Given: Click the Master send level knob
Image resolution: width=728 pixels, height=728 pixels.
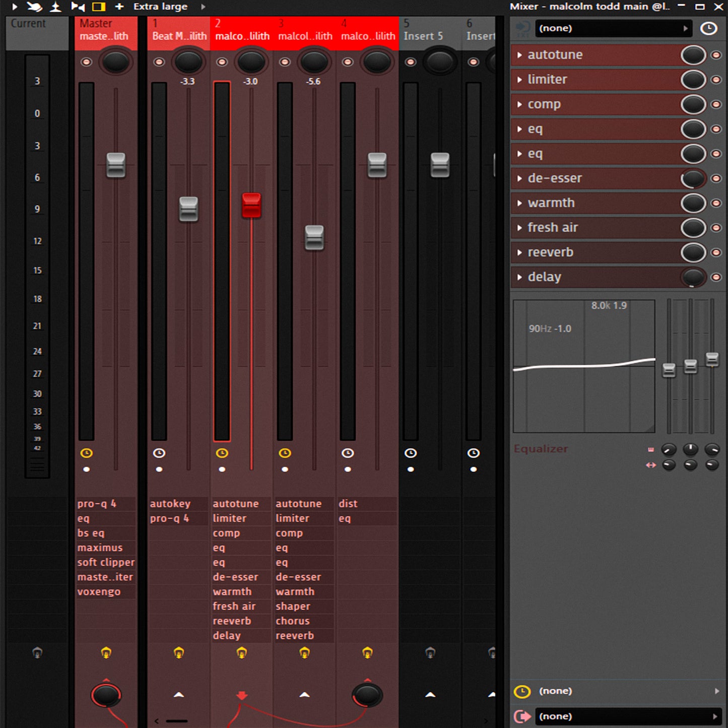Looking at the screenshot, I should pos(106,696).
